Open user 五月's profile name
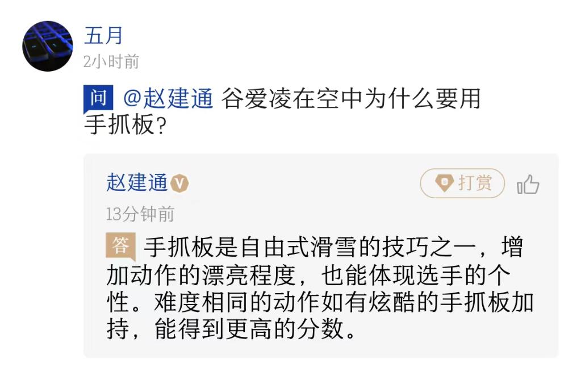This screenshot has height=392, width=581. click(x=103, y=36)
